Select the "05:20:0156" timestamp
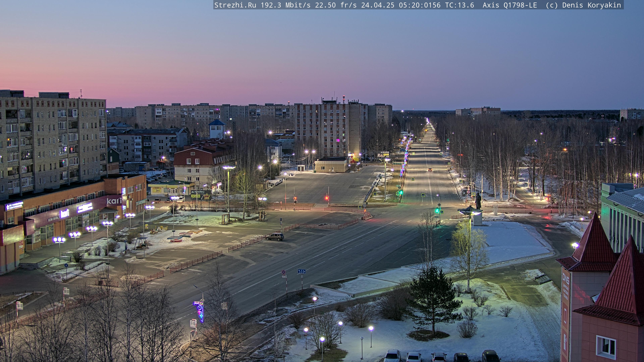 [x=420, y=5]
